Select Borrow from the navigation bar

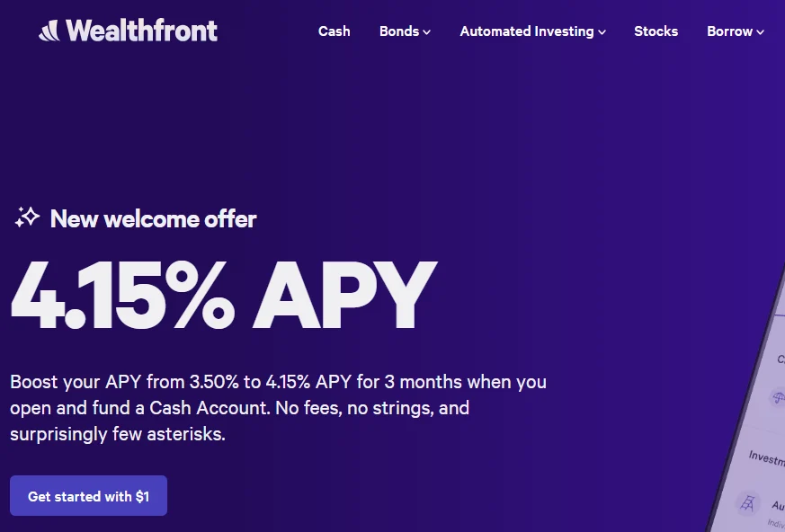click(728, 31)
